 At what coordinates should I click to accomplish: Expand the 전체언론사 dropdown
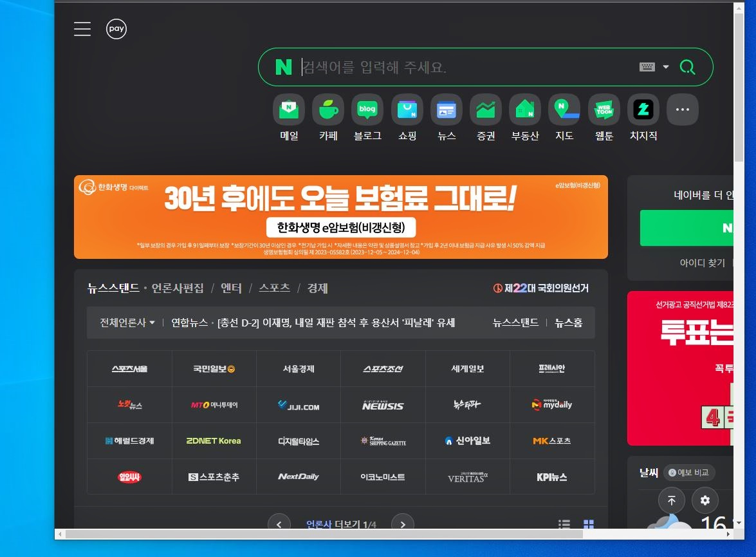coord(127,323)
